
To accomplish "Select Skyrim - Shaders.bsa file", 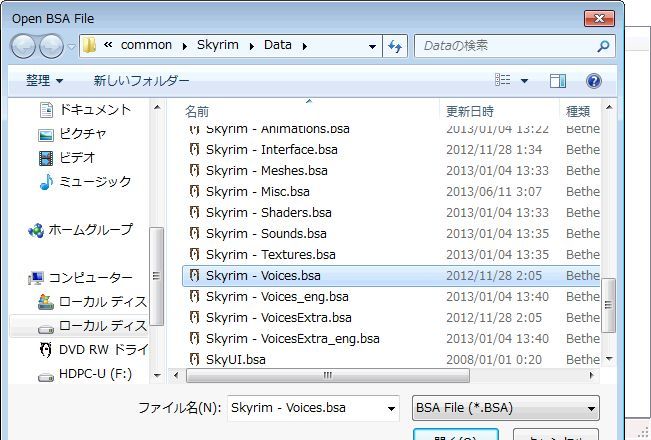I will 390,213.
